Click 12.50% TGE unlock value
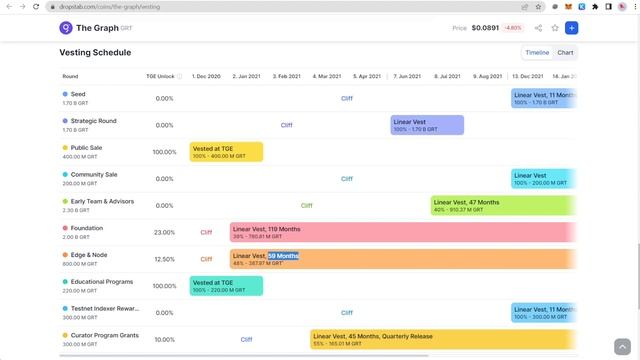 164,259
